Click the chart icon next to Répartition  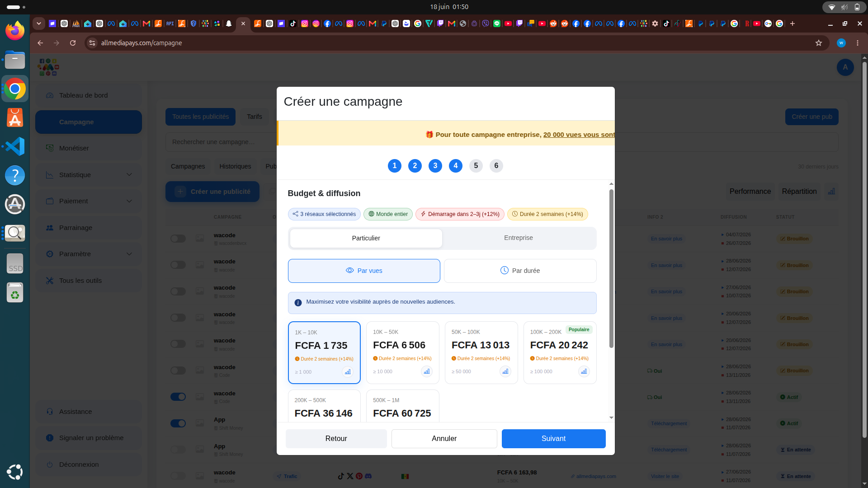pyautogui.click(x=831, y=192)
